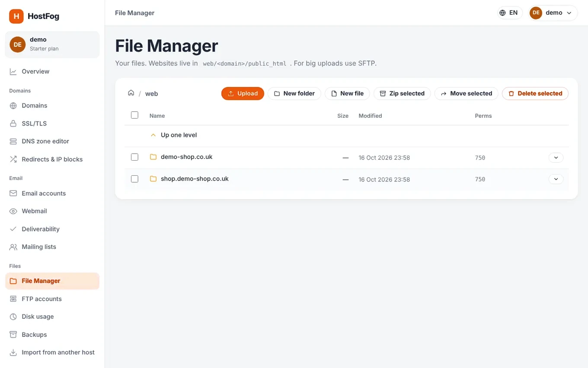Open the demo-shop.co.uk folder icon
588x368 pixels.
pyautogui.click(x=153, y=157)
